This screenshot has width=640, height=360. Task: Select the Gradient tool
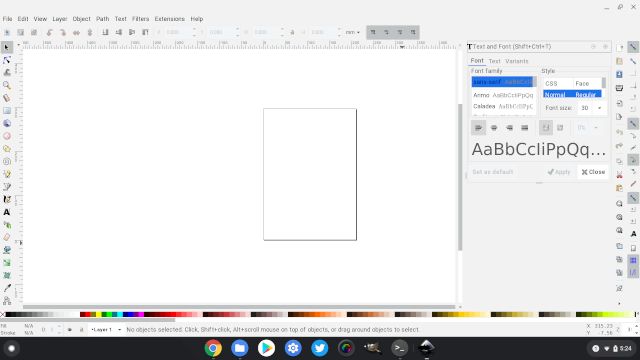point(7,263)
